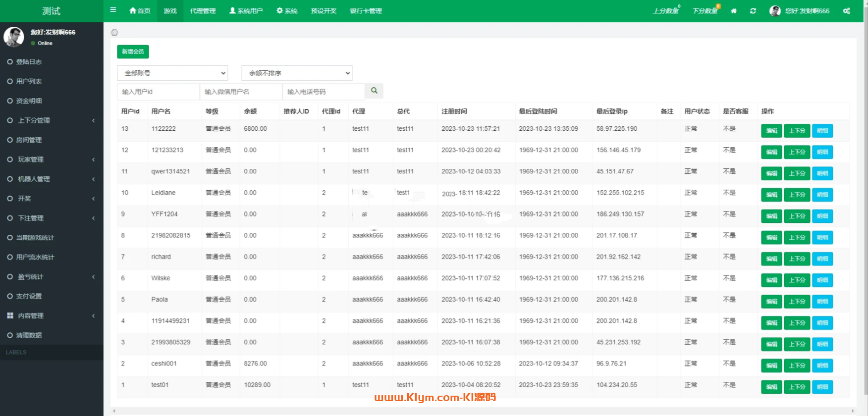Screen dimensions: 868x416
Task: Click the hamburger menu toggle icon
Action: coord(113,10)
